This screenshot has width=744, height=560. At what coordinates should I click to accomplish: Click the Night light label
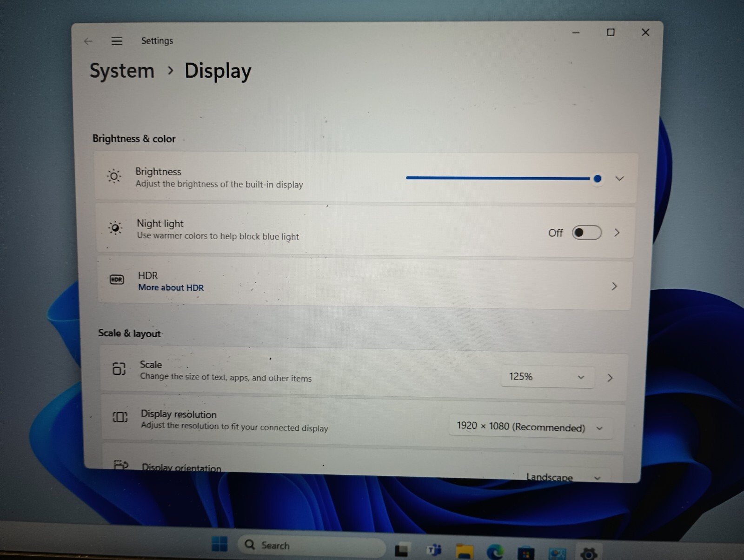[x=160, y=223]
